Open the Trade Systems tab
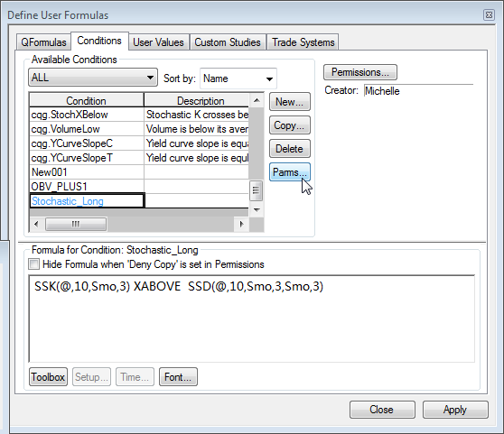This screenshot has height=434, width=504. 303,42
